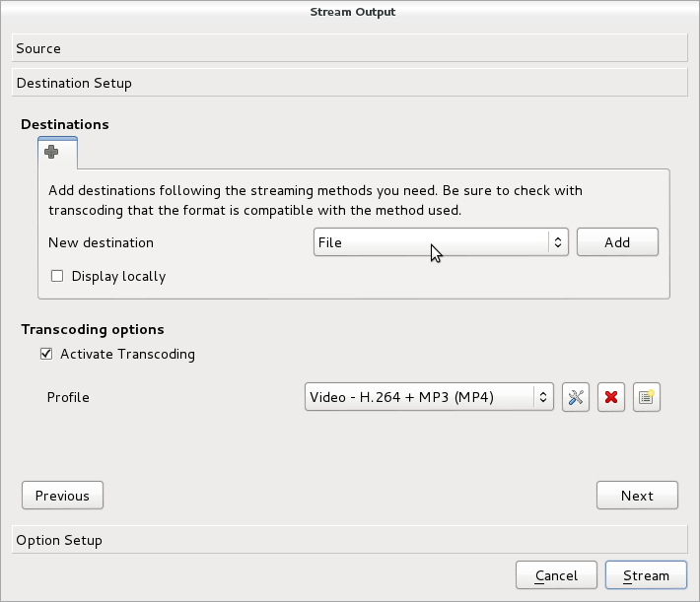Click the Activate Transcoding label
The image size is (700, 602).
[x=128, y=355]
